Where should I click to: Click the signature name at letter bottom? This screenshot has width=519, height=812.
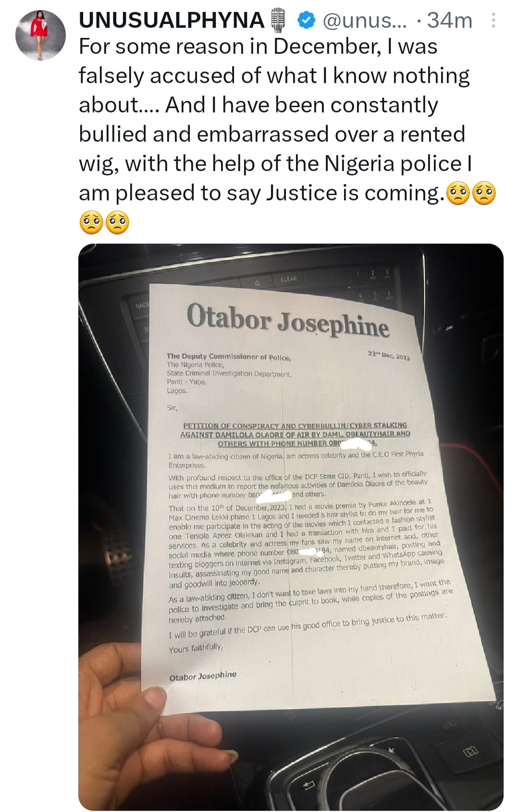click(203, 676)
